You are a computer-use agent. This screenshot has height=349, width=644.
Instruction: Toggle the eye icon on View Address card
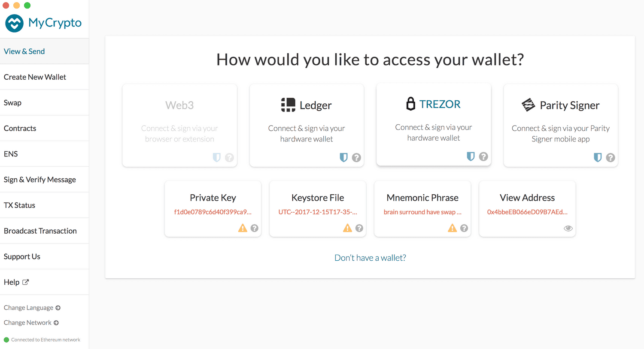tap(568, 228)
